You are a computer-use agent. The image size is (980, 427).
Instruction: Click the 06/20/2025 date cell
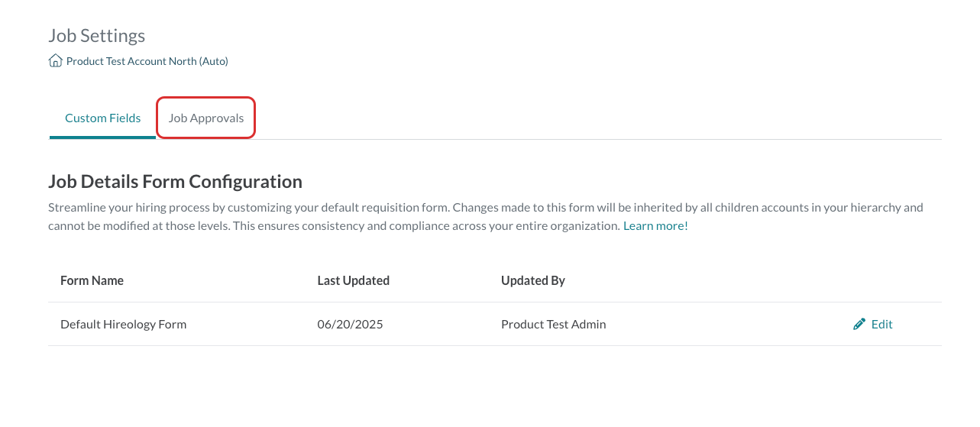point(350,324)
